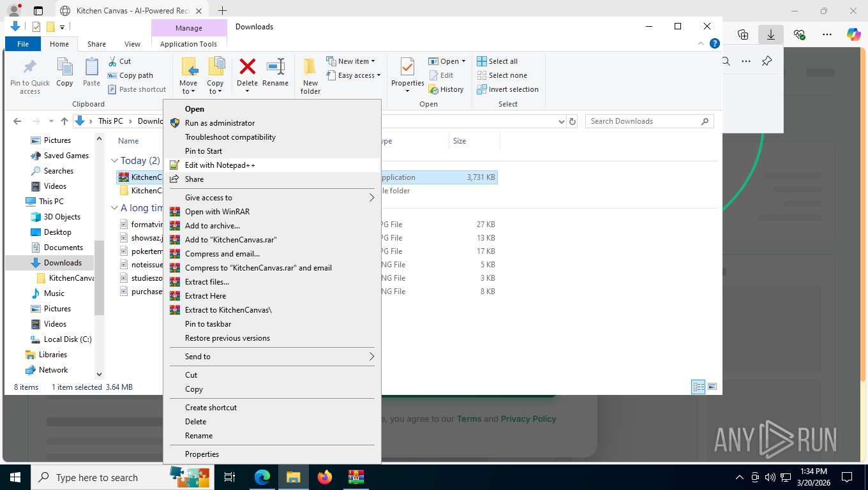Click the Explorer help question icon
This screenshot has width=868, height=490.
(x=715, y=43)
